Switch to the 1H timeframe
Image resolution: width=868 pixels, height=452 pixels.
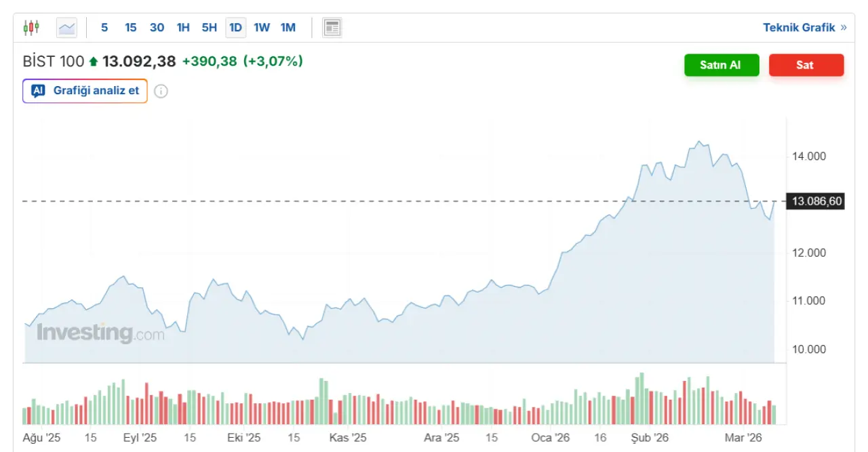point(183,28)
